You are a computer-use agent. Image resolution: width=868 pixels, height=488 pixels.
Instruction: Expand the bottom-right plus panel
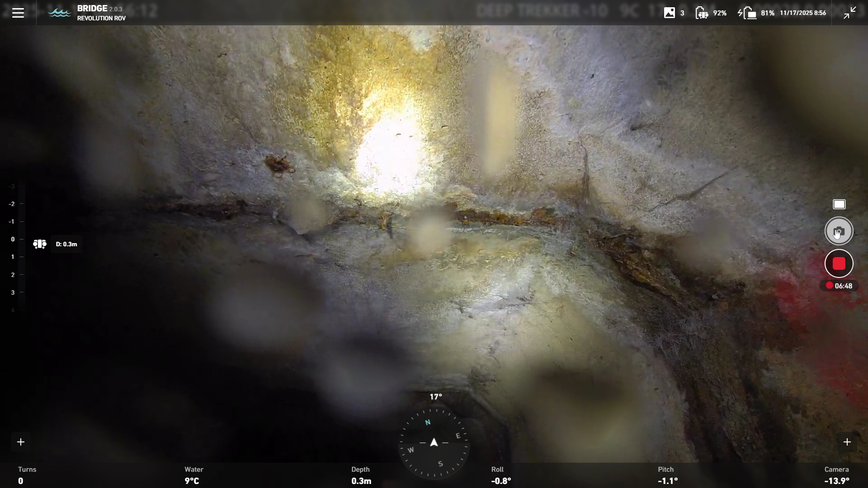[847, 442]
